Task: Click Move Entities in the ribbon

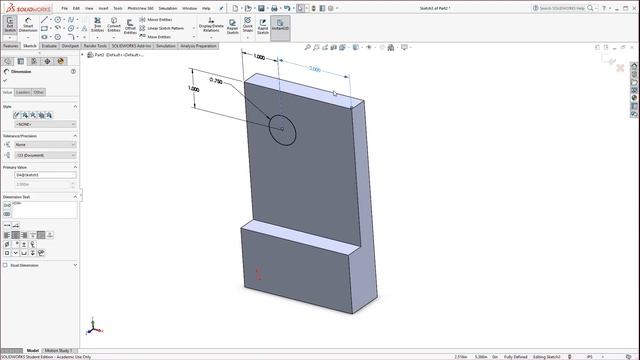Action: pyautogui.click(x=155, y=37)
